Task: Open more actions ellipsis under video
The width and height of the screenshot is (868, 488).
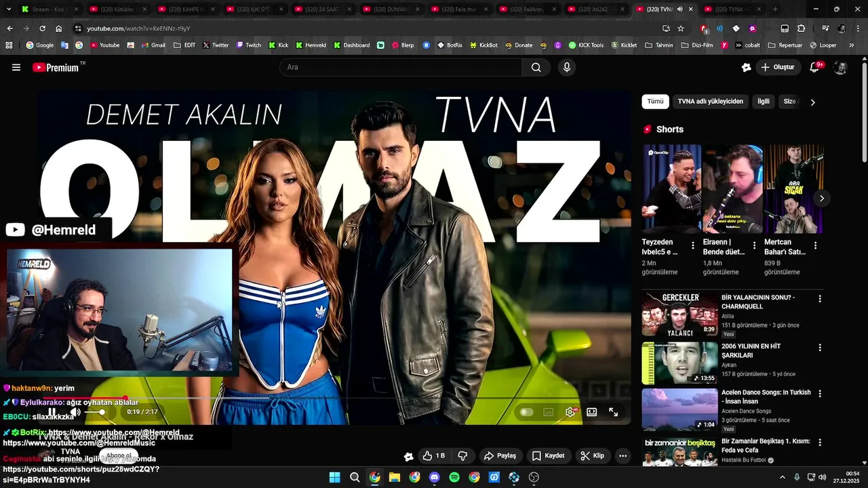Action: click(x=623, y=456)
